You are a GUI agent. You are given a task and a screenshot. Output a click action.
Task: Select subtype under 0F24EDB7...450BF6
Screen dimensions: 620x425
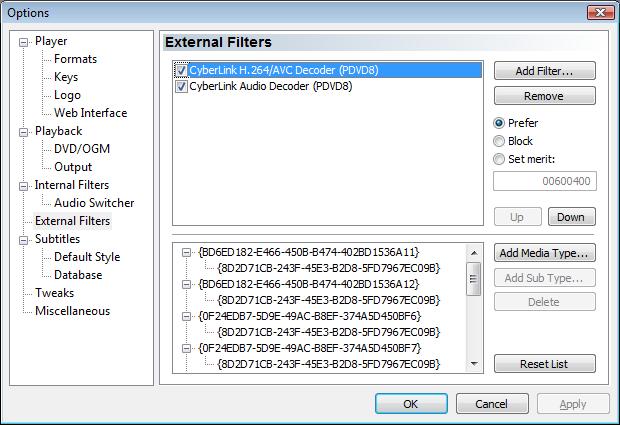point(329,332)
